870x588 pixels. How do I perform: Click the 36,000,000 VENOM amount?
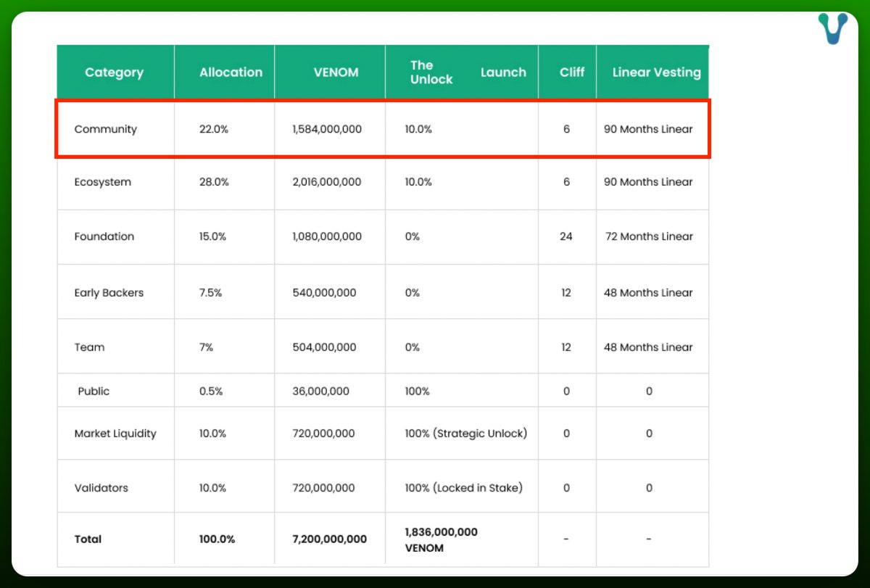pyautogui.click(x=320, y=391)
